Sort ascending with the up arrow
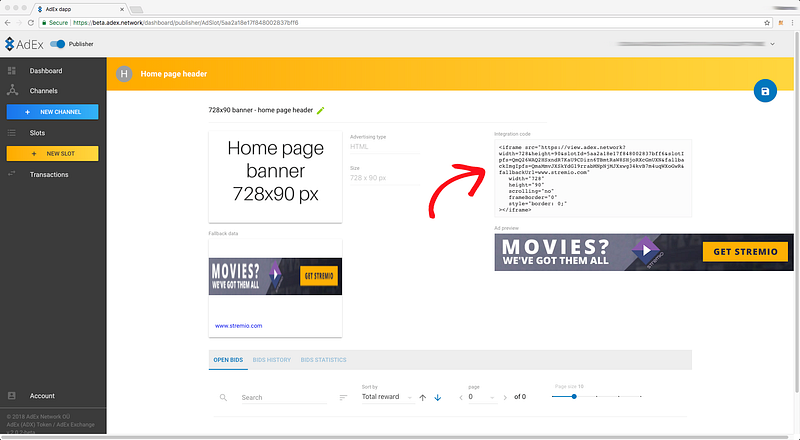This screenshot has height=440, width=800. tap(422, 398)
